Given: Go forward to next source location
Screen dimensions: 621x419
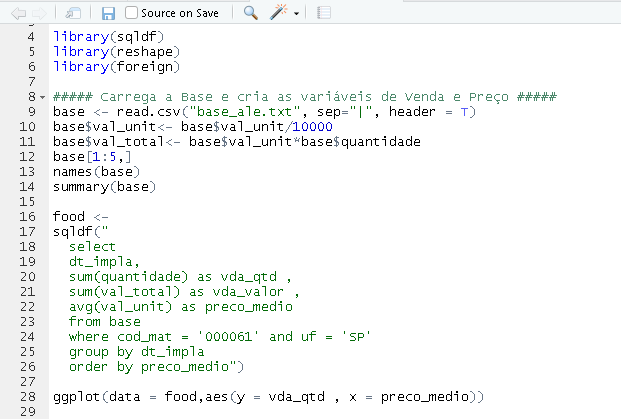Looking at the screenshot, I should [x=38, y=13].
